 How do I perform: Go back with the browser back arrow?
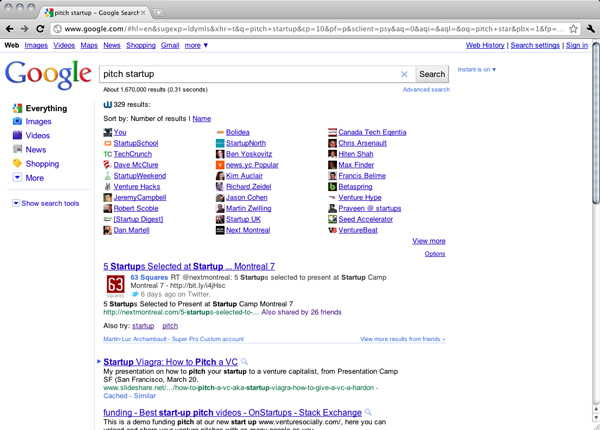coord(10,29)
